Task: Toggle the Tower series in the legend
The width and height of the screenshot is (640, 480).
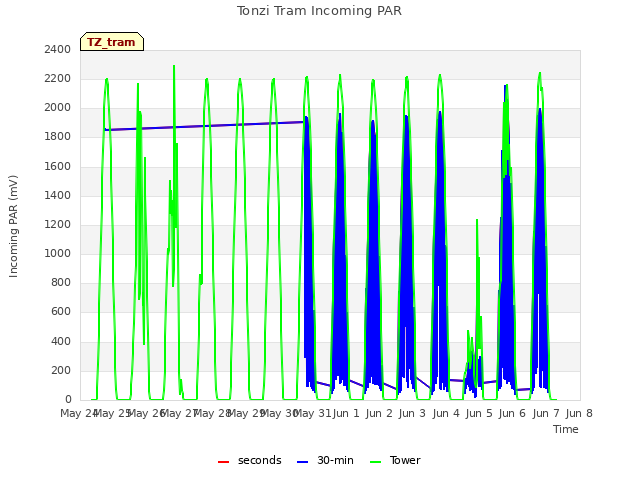Action: click(x=395, y=460)
